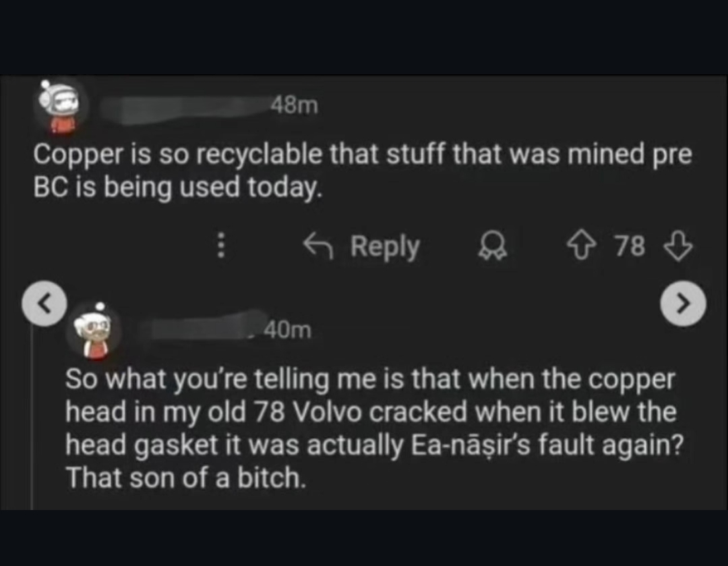Click the 78 vote count
Screen dimensions: 728x566
pos(630,247)
